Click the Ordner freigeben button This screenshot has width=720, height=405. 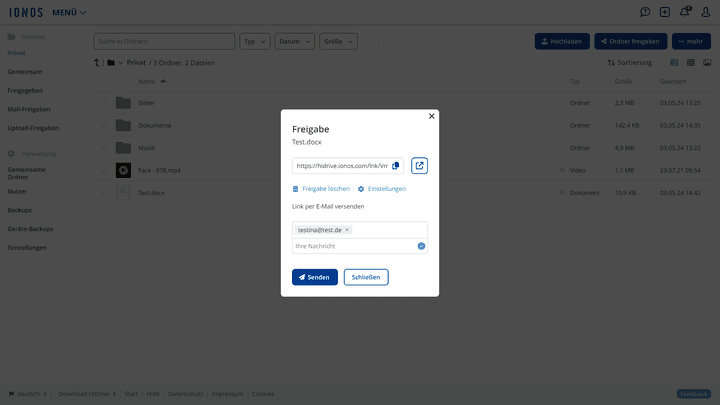630,41
